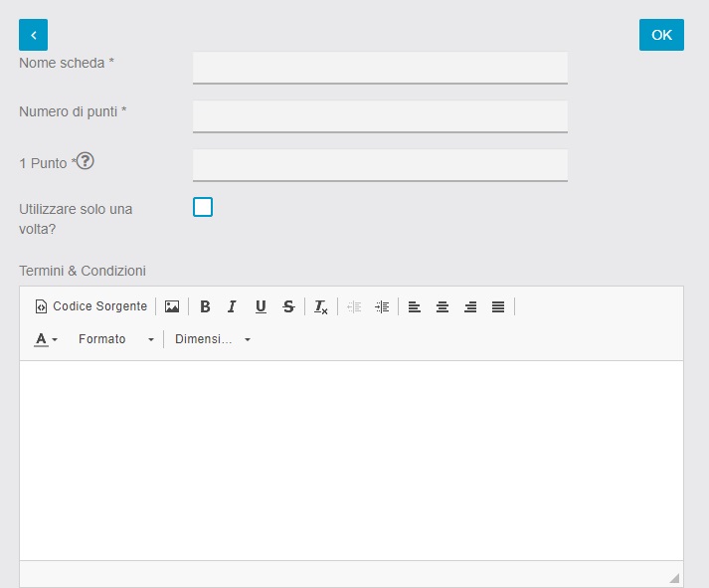This screenshot has height=588, width=709.
Task: Align text to the right
Action: pos(470,306)
